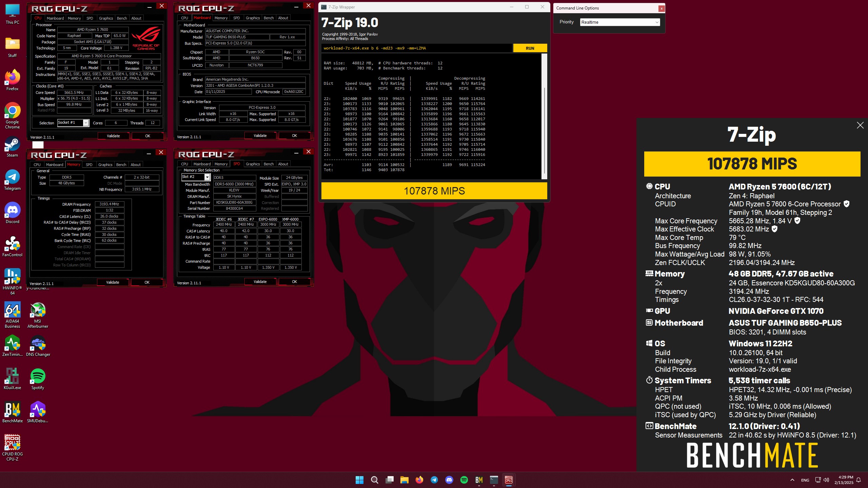Open About tab in SPD window

click(283, 164)
